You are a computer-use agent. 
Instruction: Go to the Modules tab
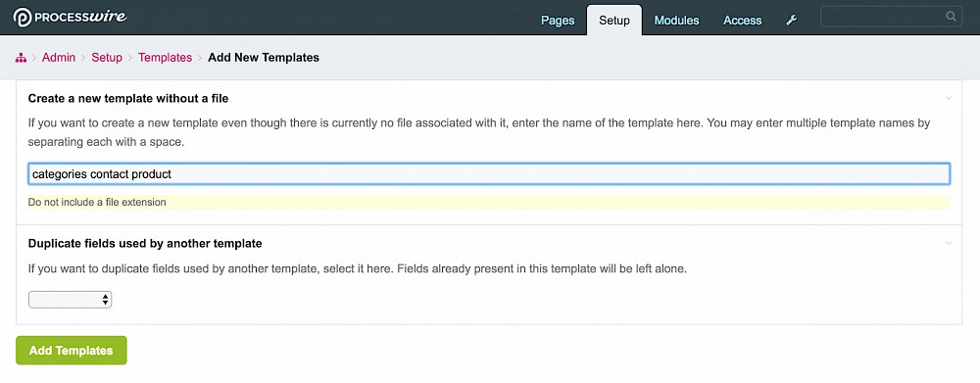676,21
